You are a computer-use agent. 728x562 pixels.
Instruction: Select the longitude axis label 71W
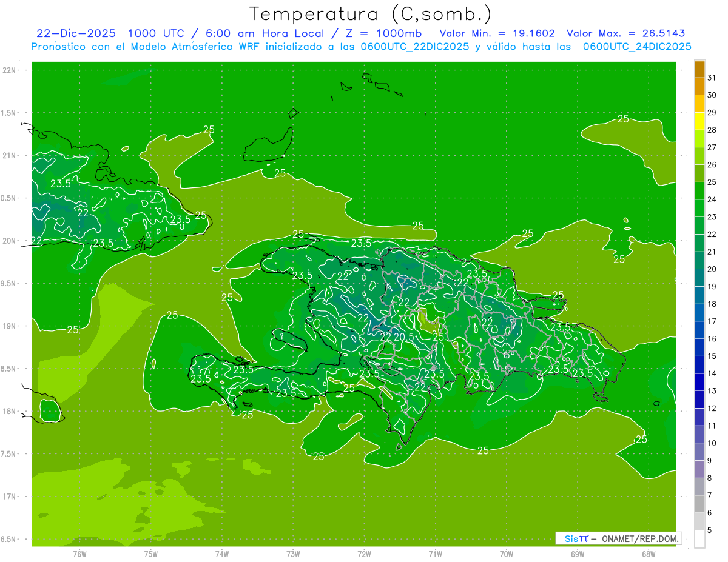435,554
